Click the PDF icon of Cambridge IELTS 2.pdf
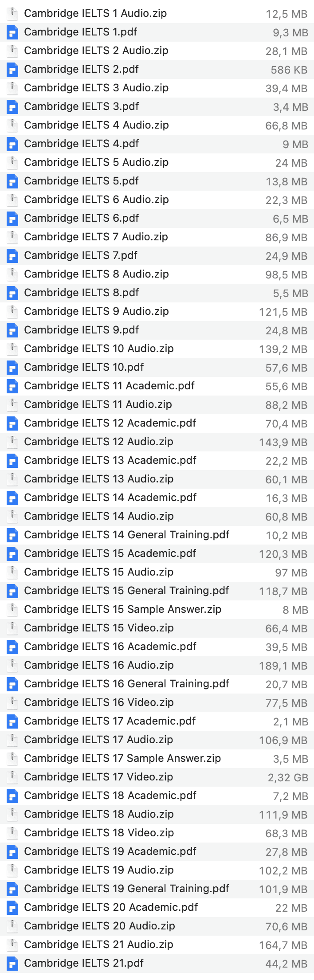 pyautogui.click(x=13, y=70)
